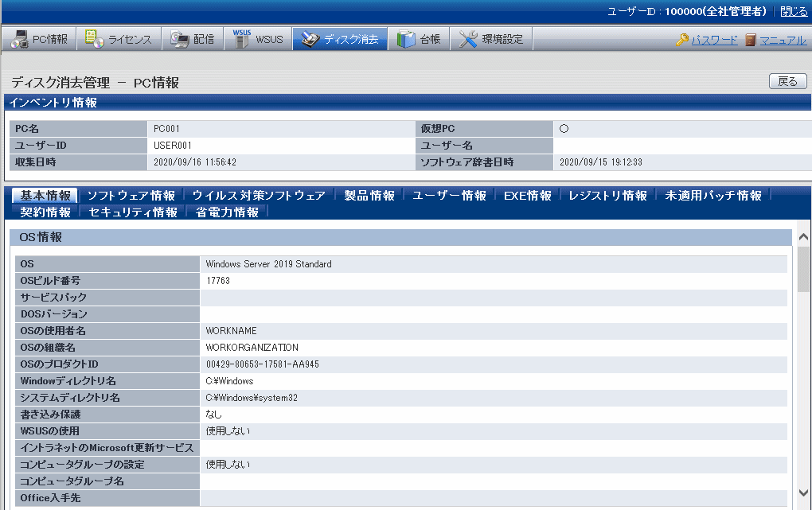The width and height of the screenshot is (812, 510).
Task: Open the ウイルス対策ソフトウェア tab
Action: coord(259,196)
